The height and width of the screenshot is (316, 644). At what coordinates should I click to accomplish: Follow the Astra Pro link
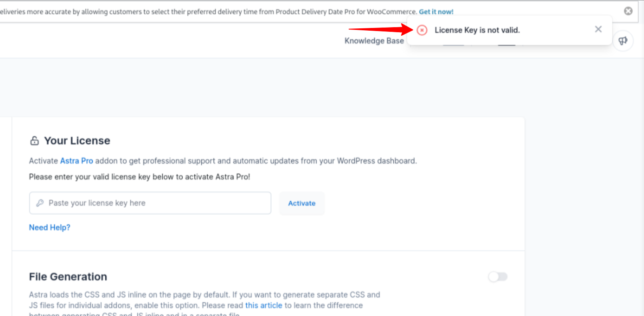pyautogui.click(x=77, y=161)
